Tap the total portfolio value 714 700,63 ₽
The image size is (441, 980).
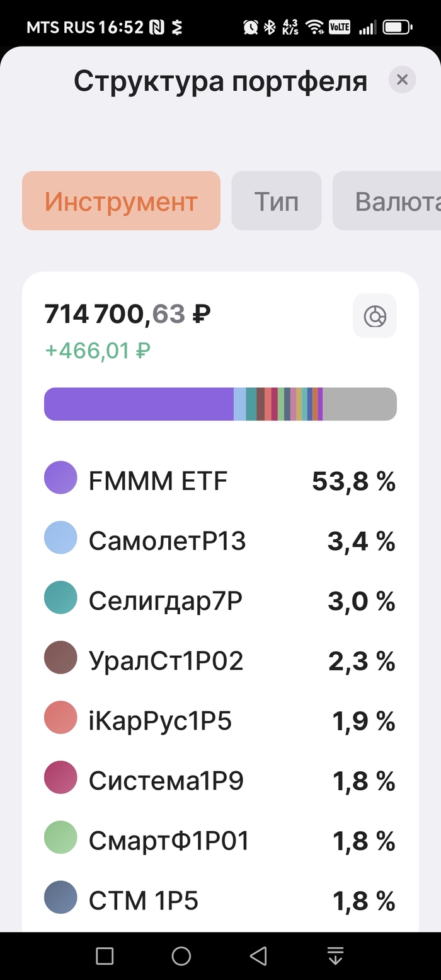pos(127,314)
